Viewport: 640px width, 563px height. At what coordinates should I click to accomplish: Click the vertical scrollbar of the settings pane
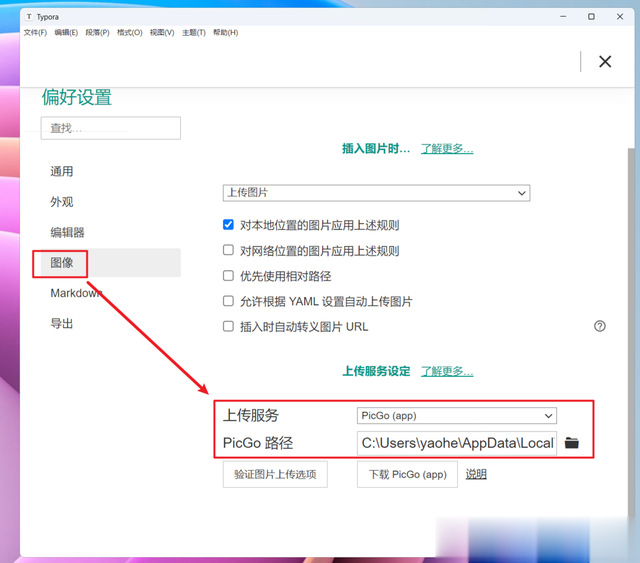coord(631,331)
